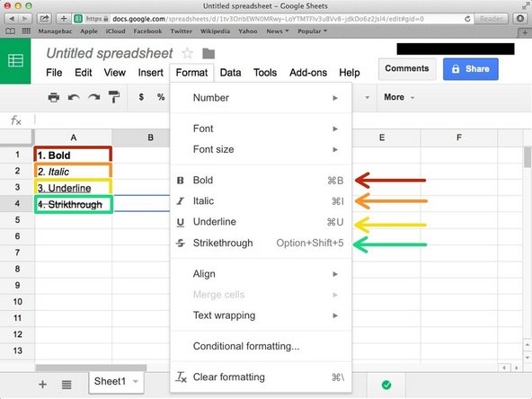Star the Untitled spreadsheet

tap(187, 53)
